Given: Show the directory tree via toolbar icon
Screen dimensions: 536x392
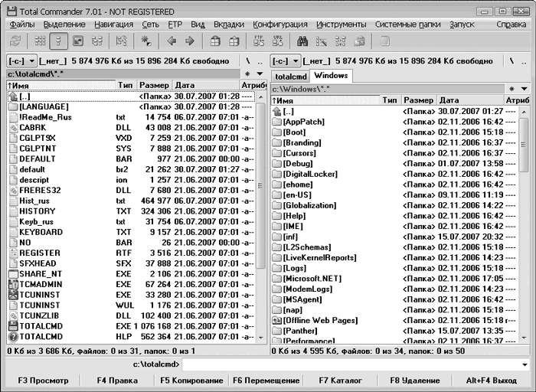Looking at the screenshot, I should pos(97,41).
